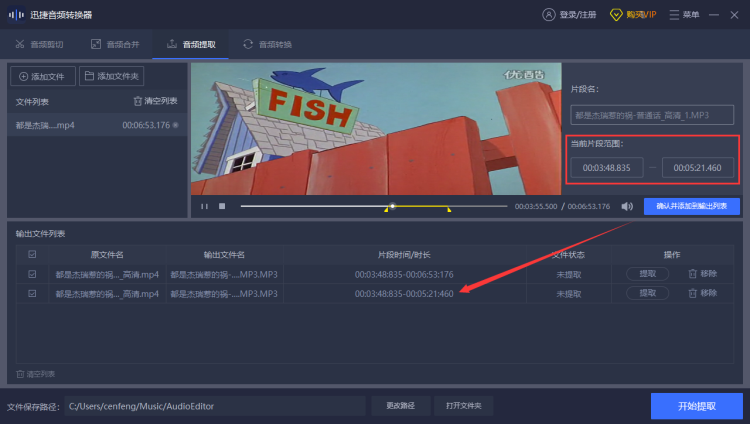Click 提取 button for the 00:06:53:176 row
This screenshot has height=424, width=750.
click(647, 274)
